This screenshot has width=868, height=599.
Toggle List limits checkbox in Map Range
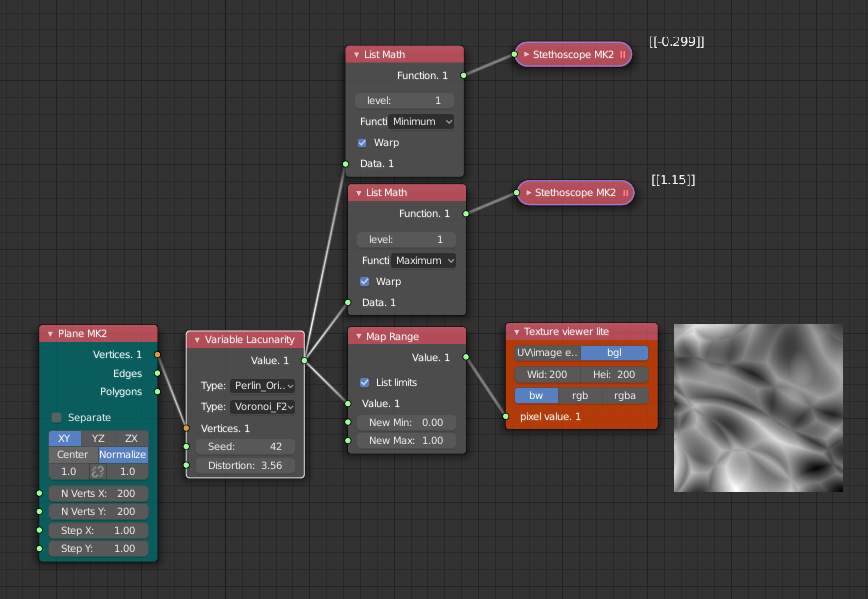[364, 383]
